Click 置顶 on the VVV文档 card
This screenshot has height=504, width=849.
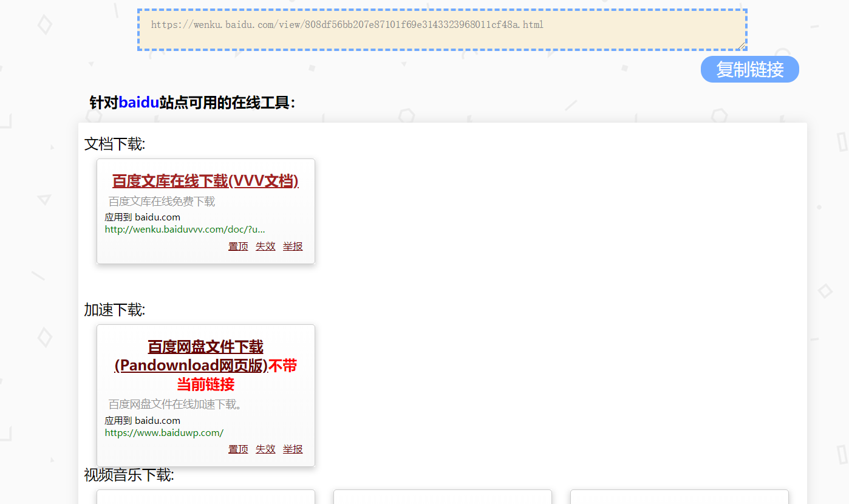(x=238, y=246)
